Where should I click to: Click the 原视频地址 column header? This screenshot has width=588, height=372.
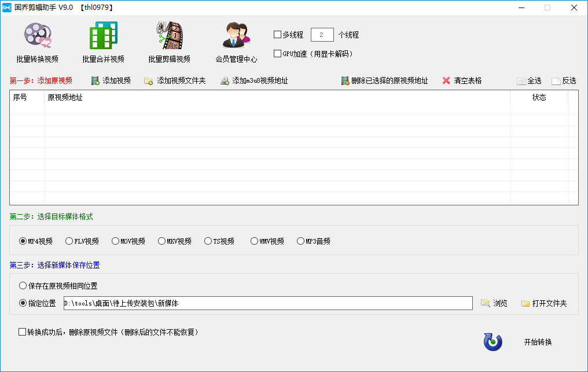point(277,98)
